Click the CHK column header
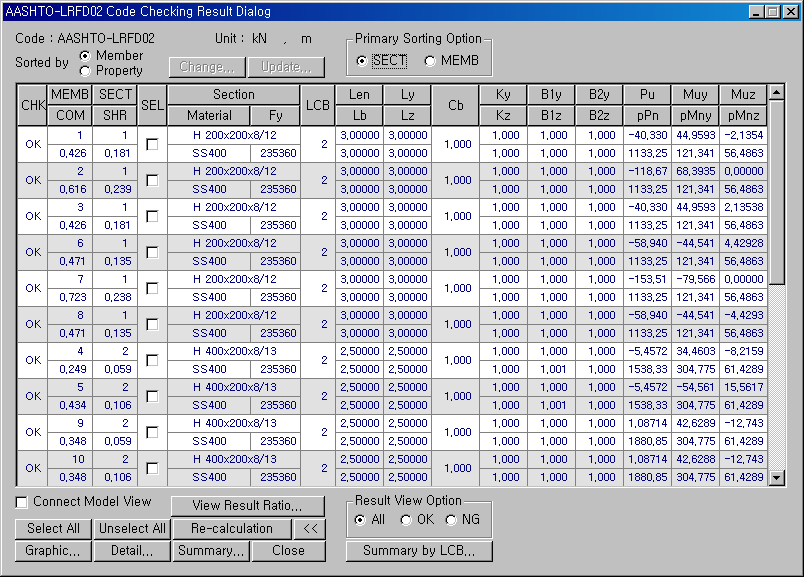 click(x=33, y=105)
